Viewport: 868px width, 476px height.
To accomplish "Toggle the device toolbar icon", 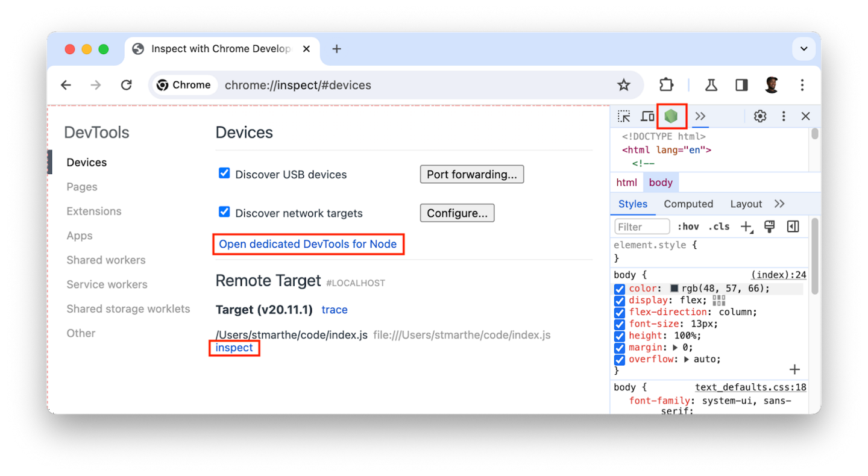I will [647, 116].
